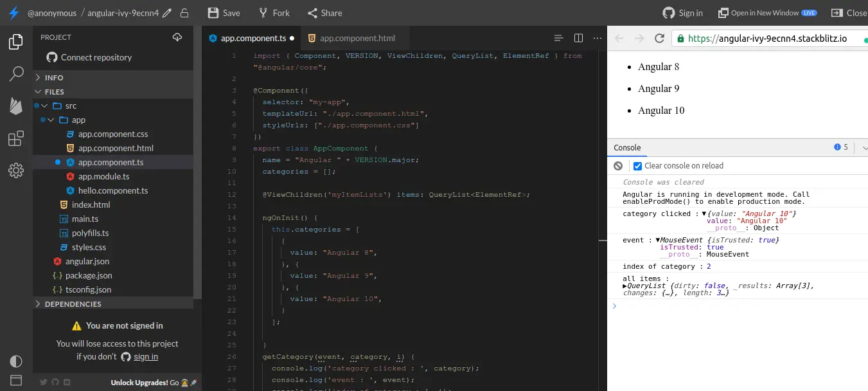The width and height of the screenshot is (868, 391).
Task: Click the deploy cloud icon in the Project panel
Action: pyautogui.click(x=177, y=37)
